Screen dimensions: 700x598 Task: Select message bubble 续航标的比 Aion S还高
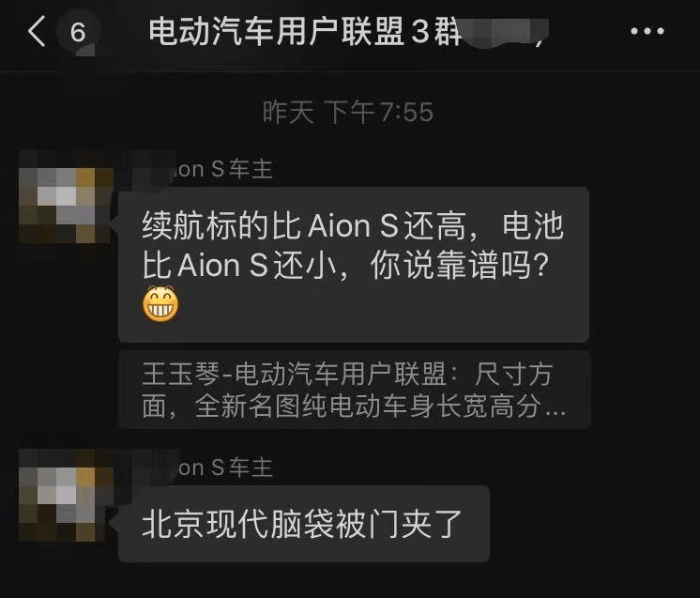click(354, 265)
